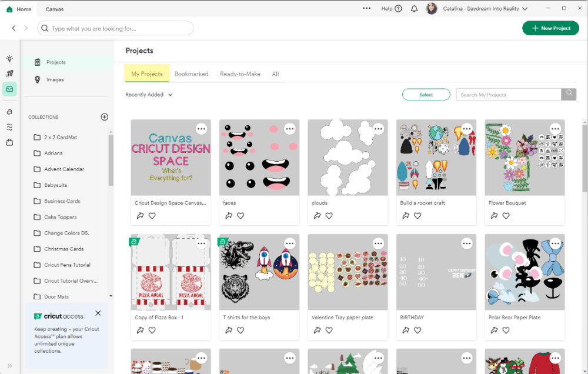Open options menu for T shirts for the boys

290,244
